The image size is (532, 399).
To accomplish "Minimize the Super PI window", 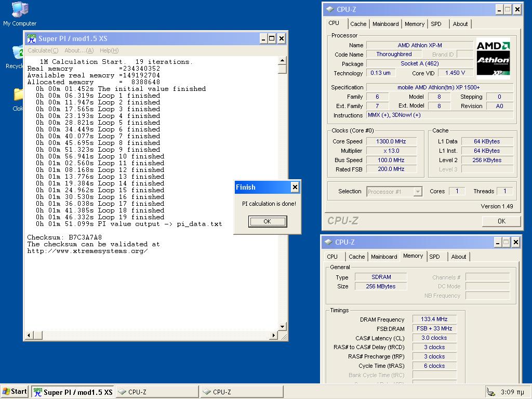I will [x=263, y=38].
